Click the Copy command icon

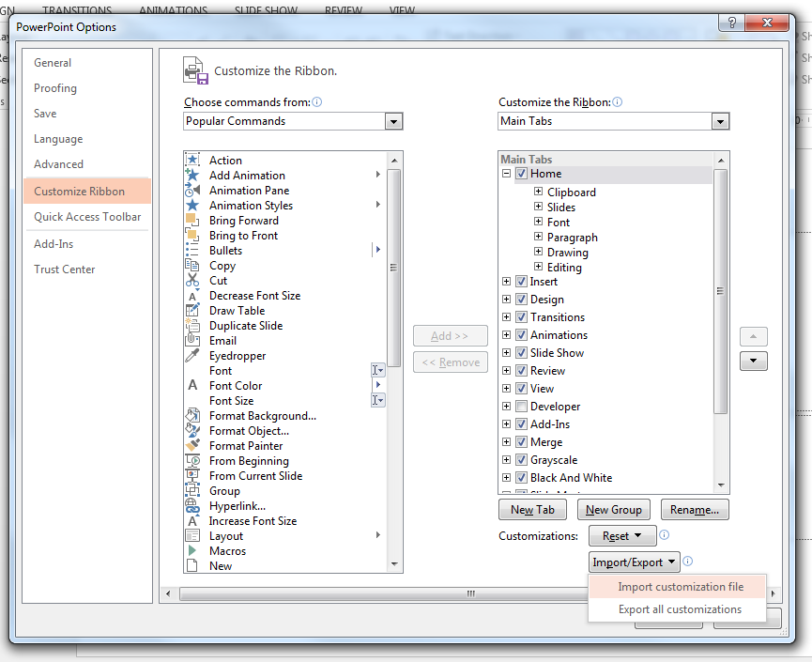pos(192,265)
